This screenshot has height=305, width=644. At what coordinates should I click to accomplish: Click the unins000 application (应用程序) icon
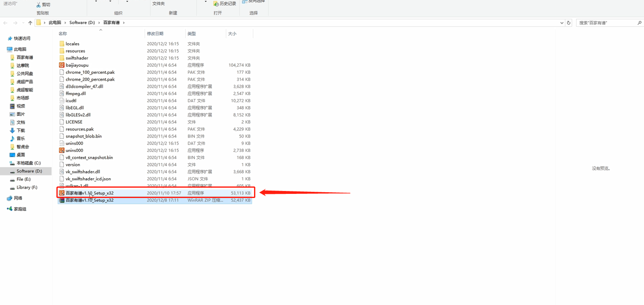(62, 150)
